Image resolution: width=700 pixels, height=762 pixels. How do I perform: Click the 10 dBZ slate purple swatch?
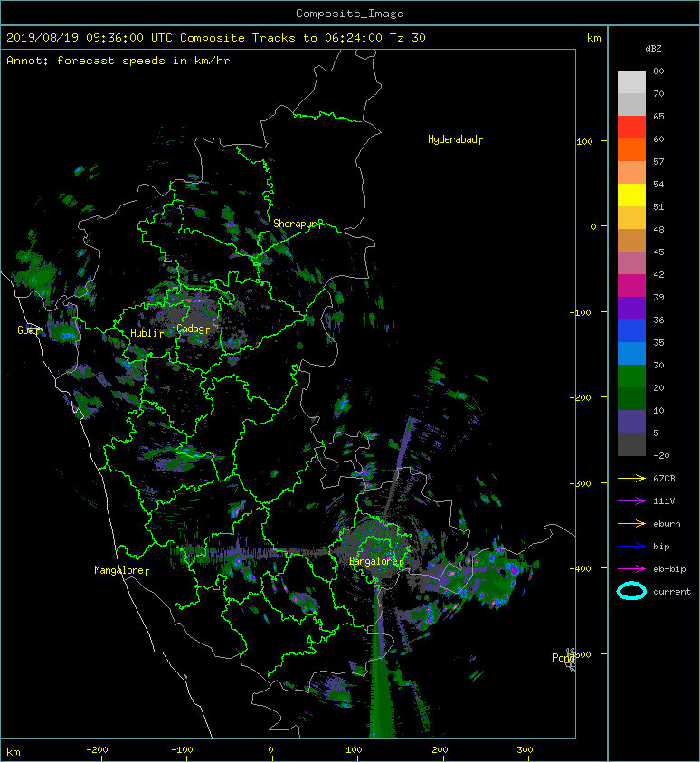pos(631,421)
